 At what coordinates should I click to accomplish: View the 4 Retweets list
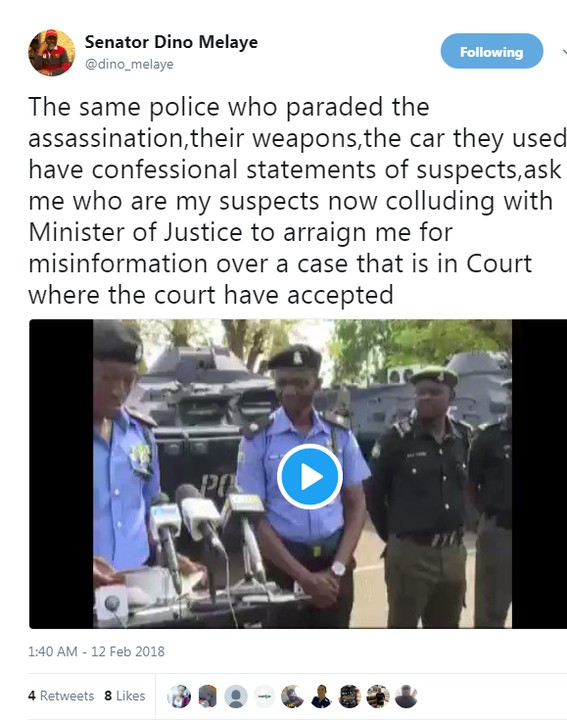click(x=61, y=696)
